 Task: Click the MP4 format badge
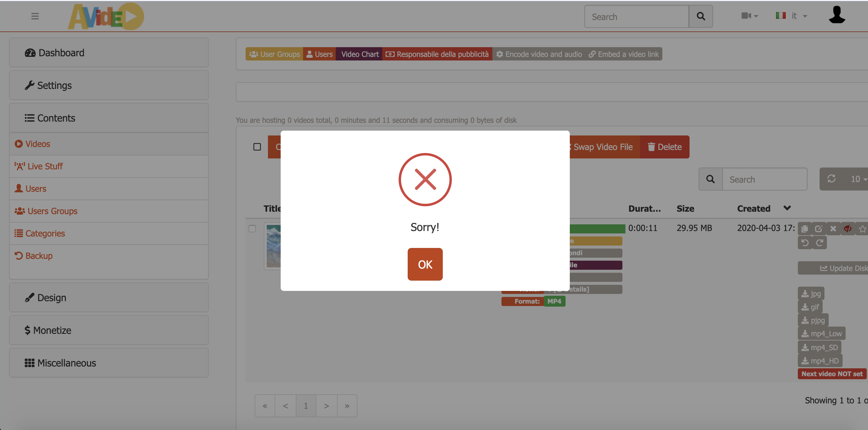coord(554,301)
